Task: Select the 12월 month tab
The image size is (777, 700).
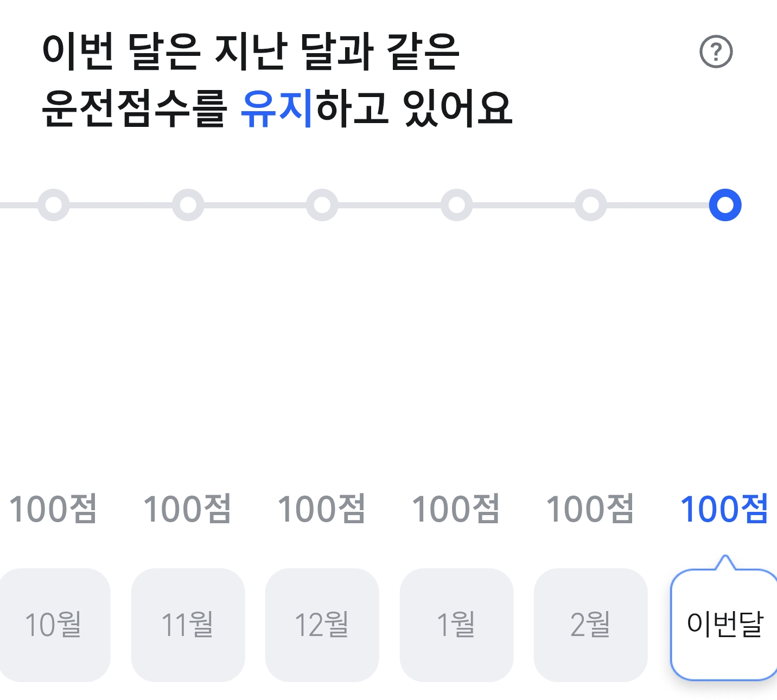Action: coord(322,625)
